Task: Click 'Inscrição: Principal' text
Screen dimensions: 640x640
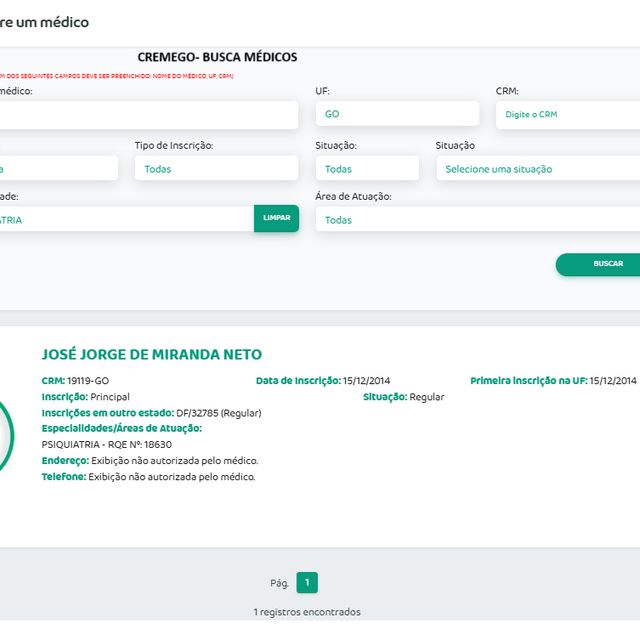Action: tap(86, 397)
